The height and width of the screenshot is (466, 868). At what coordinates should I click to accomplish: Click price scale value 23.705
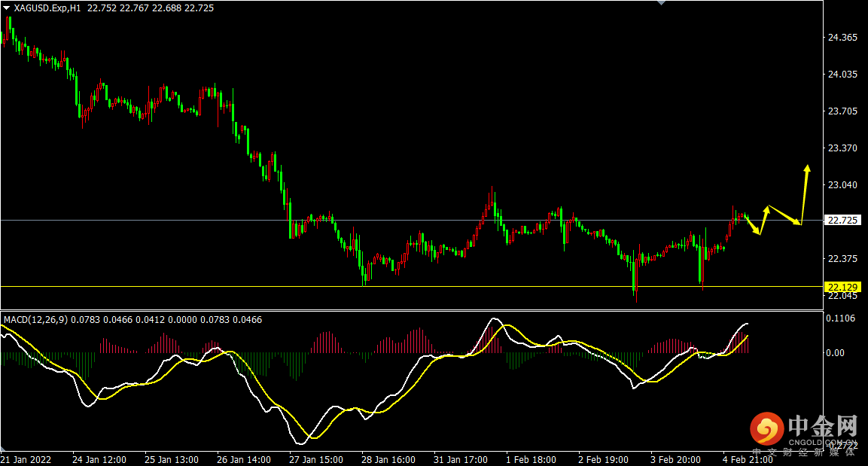842,111
